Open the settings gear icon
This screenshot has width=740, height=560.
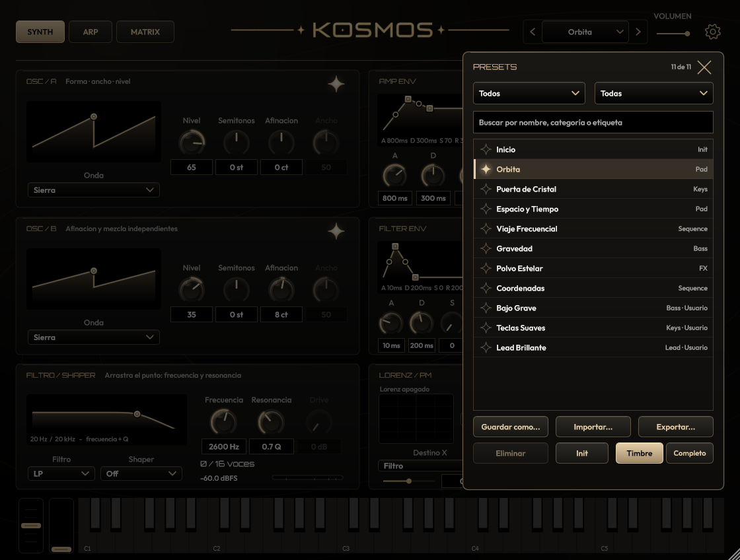(x=713, y=32)
